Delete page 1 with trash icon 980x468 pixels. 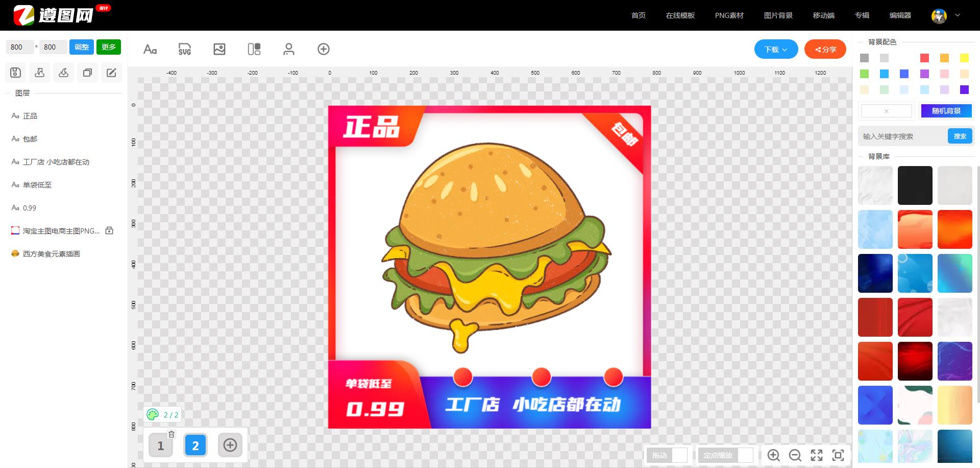click(171, 434)
